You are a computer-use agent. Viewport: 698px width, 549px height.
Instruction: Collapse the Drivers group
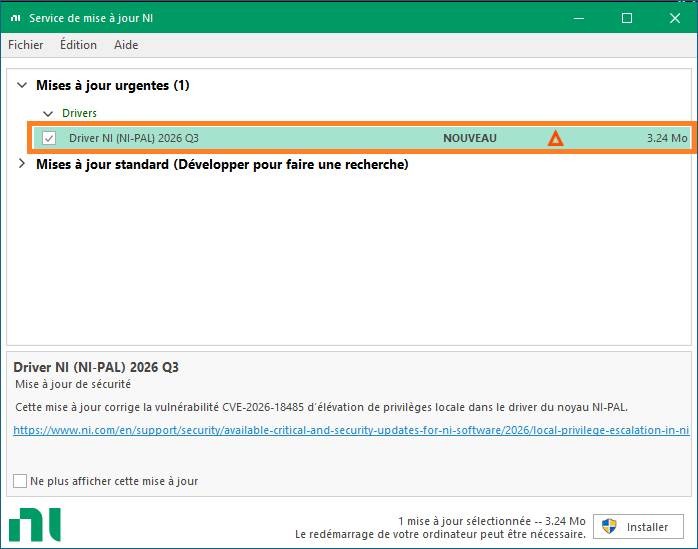[x=48, y=114]
